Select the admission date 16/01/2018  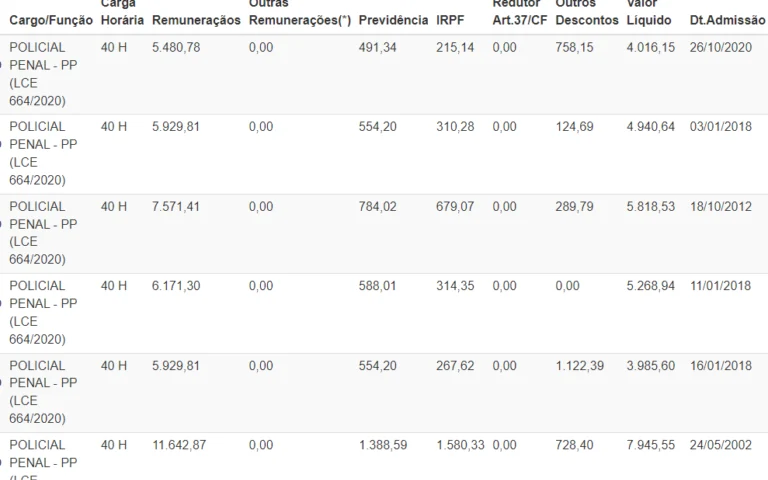[720, 366]
